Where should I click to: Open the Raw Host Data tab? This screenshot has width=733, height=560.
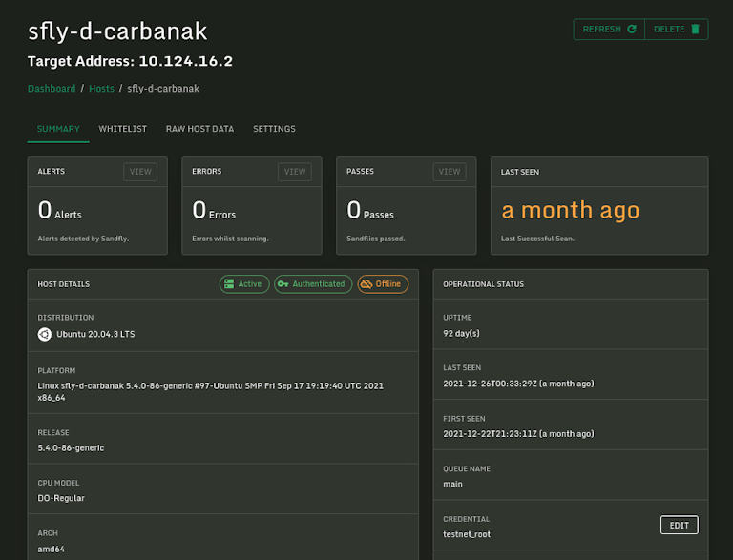tap(199, 129)
